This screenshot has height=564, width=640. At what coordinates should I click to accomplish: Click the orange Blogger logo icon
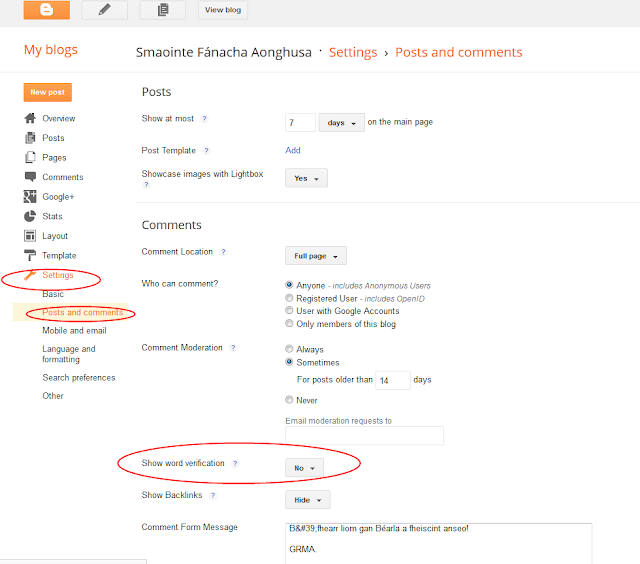point(47,9)
